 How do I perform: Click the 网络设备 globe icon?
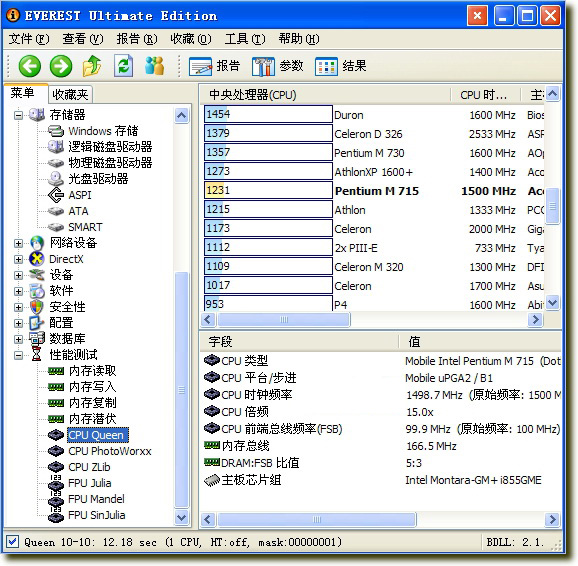coord(37,243)
